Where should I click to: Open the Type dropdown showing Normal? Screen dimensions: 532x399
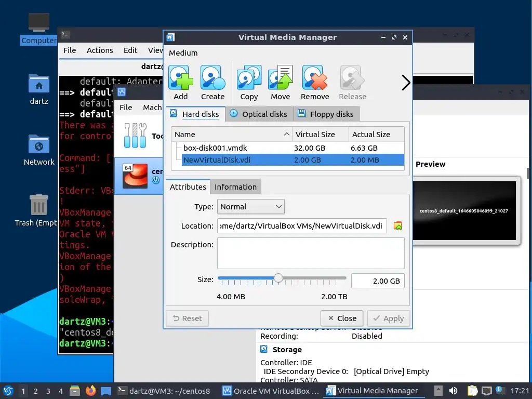tap(251, 207)
